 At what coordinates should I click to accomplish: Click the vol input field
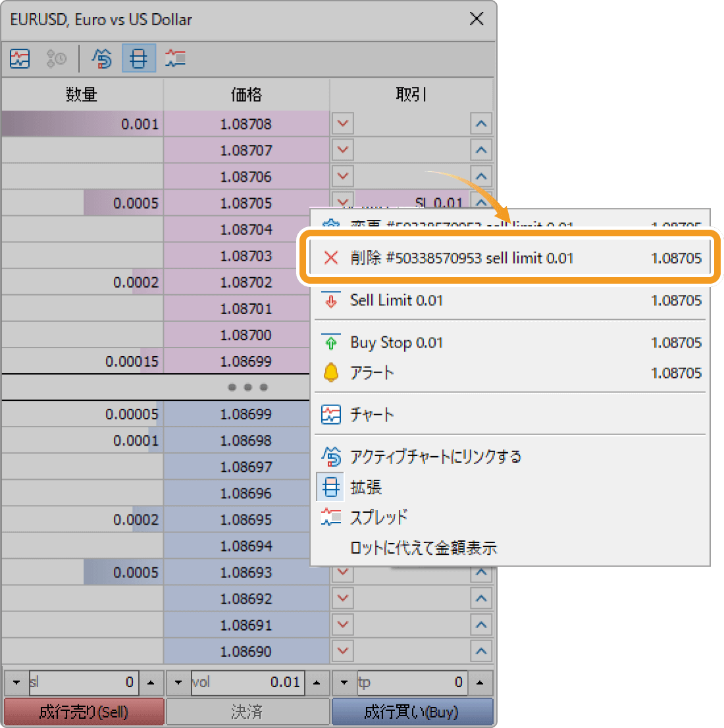tap(247, 683)
